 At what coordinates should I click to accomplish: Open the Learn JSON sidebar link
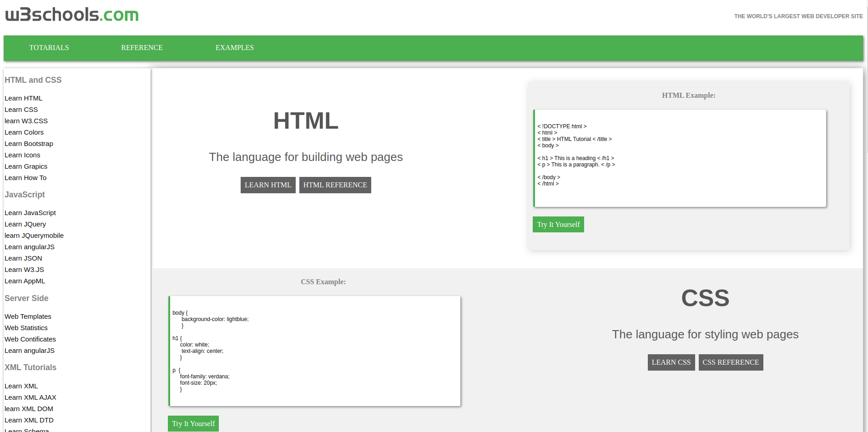23,258
